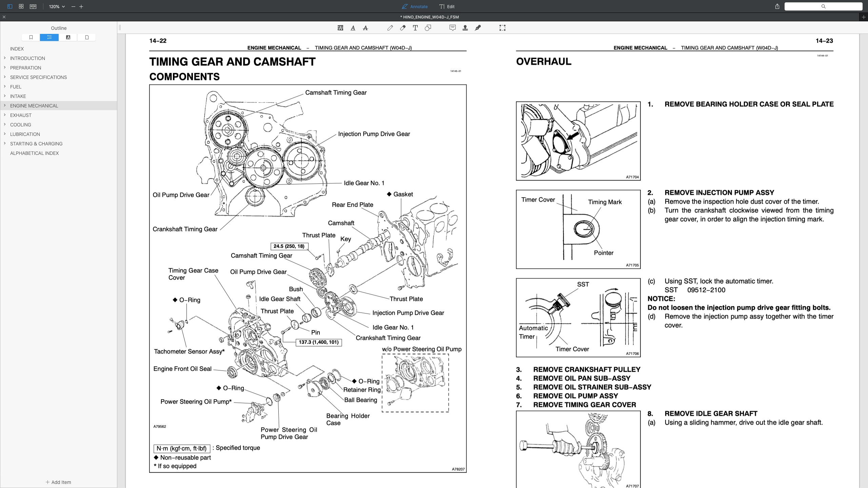Select the text box tool

pos(415,28)
